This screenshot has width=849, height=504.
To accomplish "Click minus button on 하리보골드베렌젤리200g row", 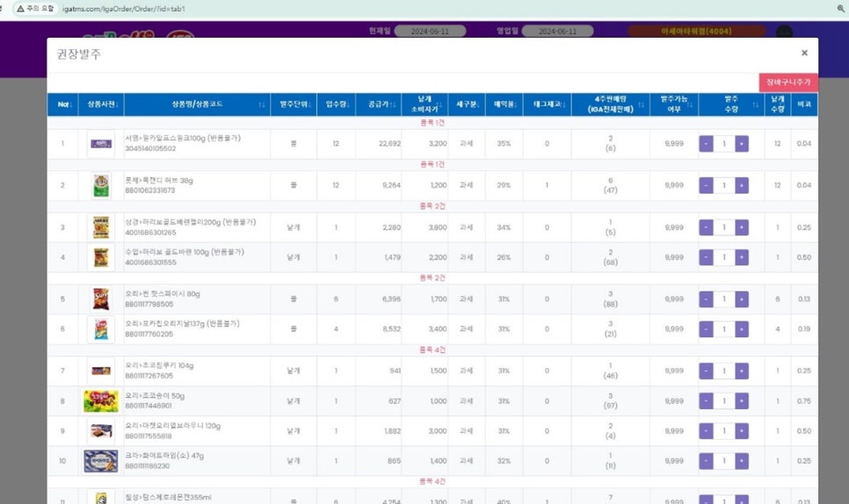I will pyautogui.click(x=706, y=227).
